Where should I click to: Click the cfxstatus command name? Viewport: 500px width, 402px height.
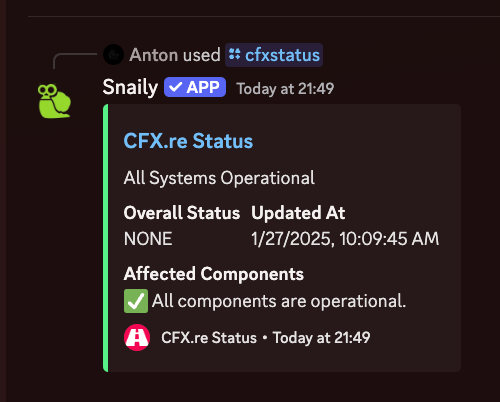[283, 55]
